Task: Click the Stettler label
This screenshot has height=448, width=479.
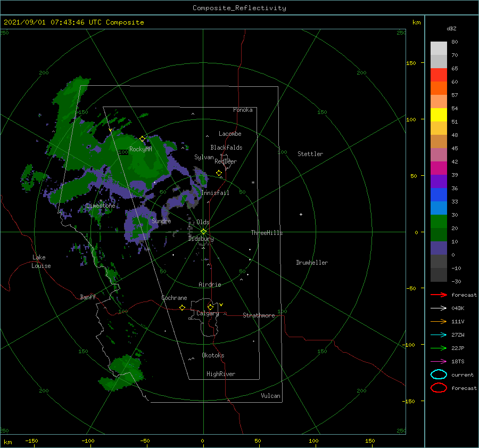Action: pyautogui.click(x=310, y=154)
